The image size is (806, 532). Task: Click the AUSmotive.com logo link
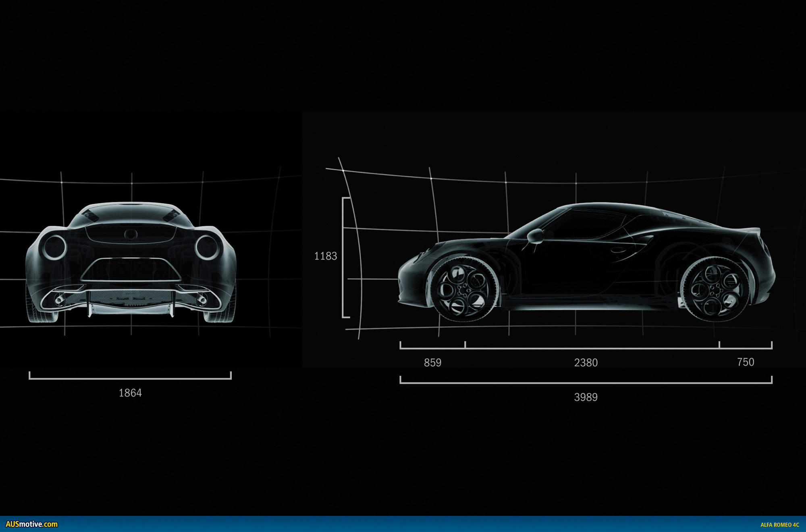[x=31, y=524]
